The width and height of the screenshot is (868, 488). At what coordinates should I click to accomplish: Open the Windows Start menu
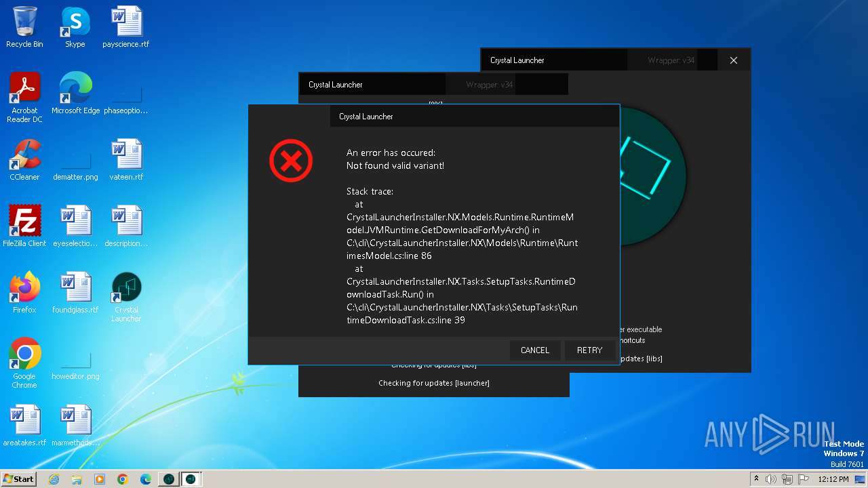click(18, 479)
